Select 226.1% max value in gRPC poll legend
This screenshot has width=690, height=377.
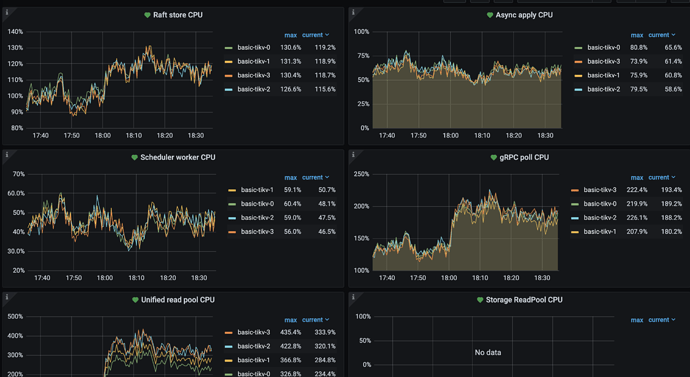(637, 218)
